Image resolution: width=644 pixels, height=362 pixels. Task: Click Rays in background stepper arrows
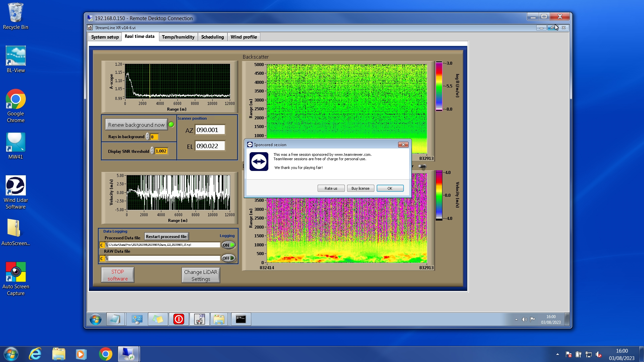coord(148,137)
